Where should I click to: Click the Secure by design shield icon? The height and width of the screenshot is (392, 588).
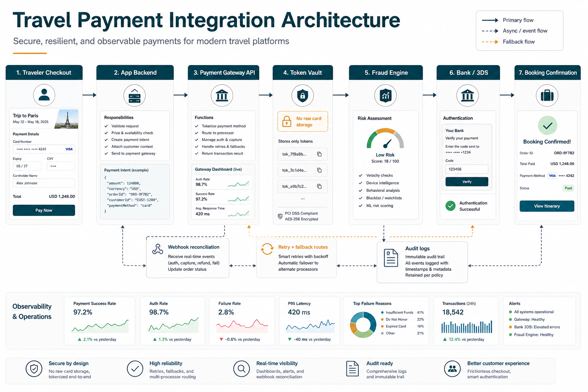coord(34,369)
